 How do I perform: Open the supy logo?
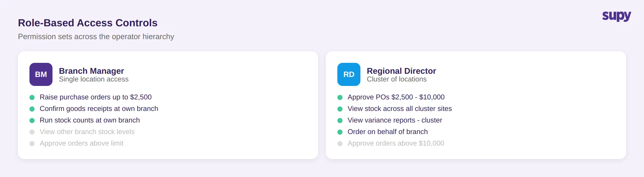(616, 16)
